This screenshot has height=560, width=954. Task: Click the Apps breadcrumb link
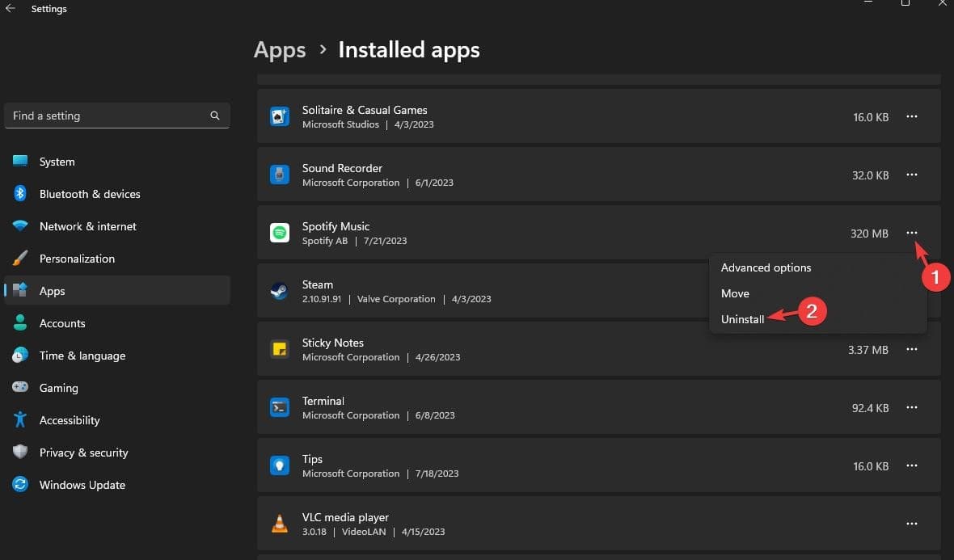click(280, 50)
